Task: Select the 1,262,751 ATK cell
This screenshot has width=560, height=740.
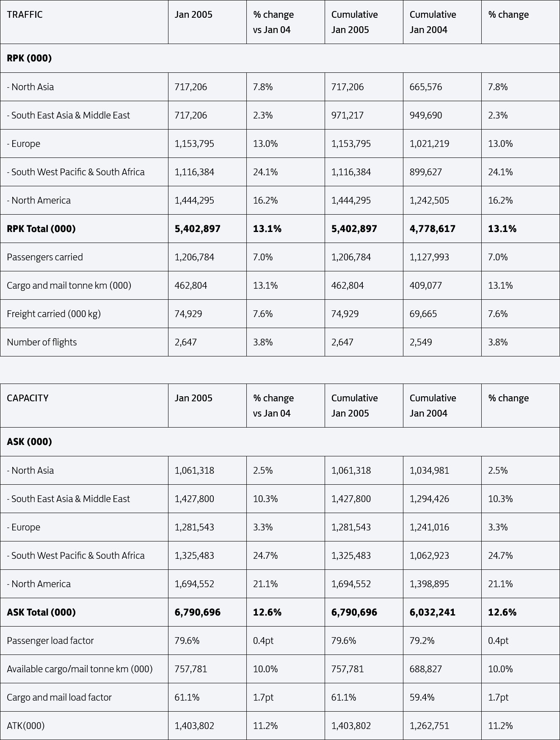Action: point(429,726)
